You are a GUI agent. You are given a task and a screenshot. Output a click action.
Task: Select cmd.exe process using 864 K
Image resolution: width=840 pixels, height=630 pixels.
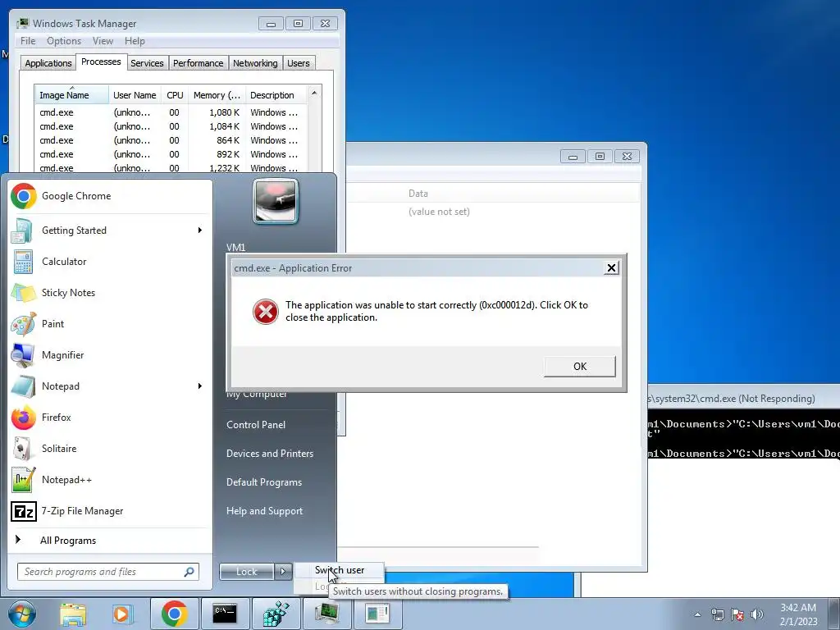coord(171,140)
